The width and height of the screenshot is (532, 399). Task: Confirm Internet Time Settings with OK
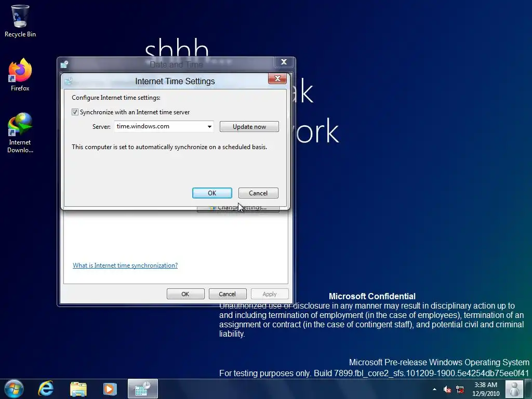click(x=212, y=193)
